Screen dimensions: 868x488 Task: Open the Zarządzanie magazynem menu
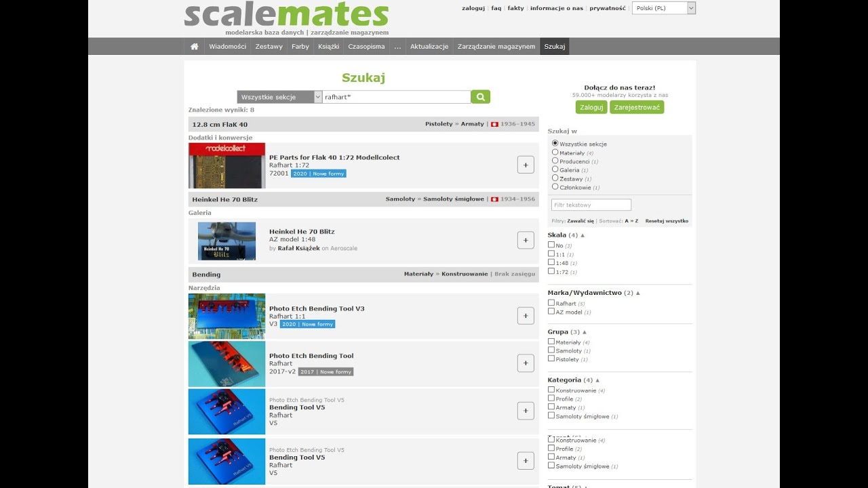(x=496, y=47)
